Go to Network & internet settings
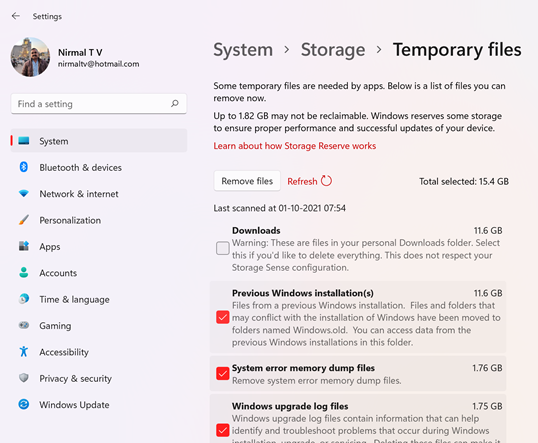538x443 pixels. [x=99, y=194]
